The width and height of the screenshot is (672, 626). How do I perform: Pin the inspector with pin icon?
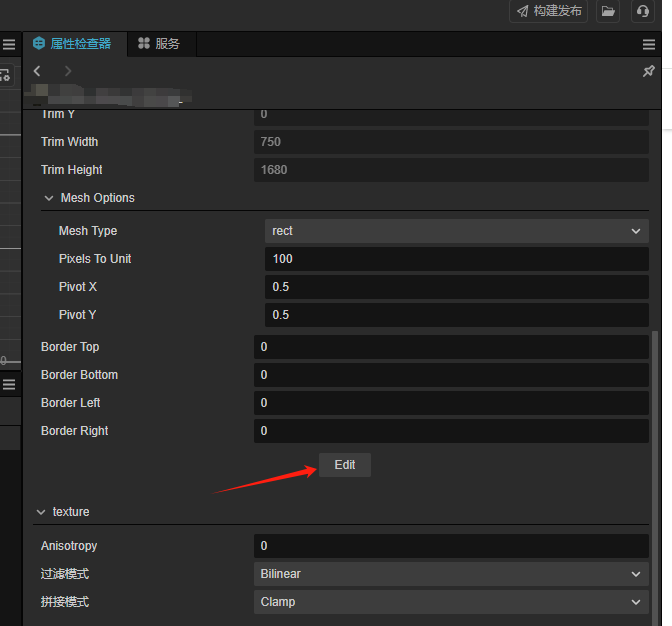648,71
